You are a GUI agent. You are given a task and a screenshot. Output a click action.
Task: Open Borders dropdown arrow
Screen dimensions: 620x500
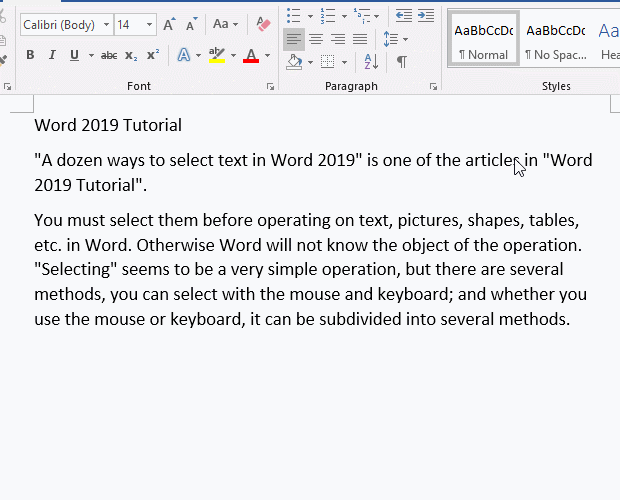pyautogui.click(x=344, y=62)
